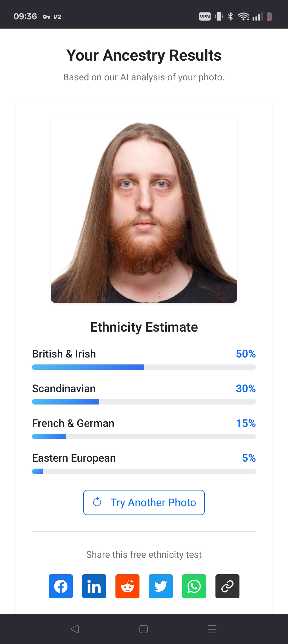Viewport: 288px width, 644px height.
Task: Tap the French & German label
Action: coord(73,423)
